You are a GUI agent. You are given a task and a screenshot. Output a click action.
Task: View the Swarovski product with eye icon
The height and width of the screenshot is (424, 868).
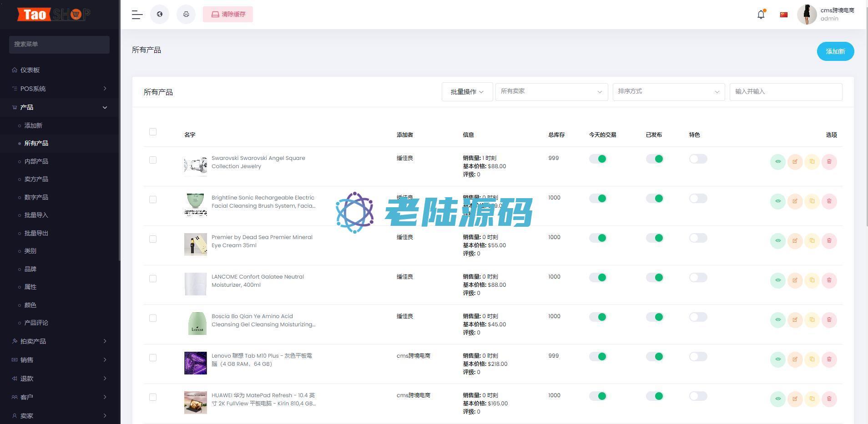coord(777,162)
